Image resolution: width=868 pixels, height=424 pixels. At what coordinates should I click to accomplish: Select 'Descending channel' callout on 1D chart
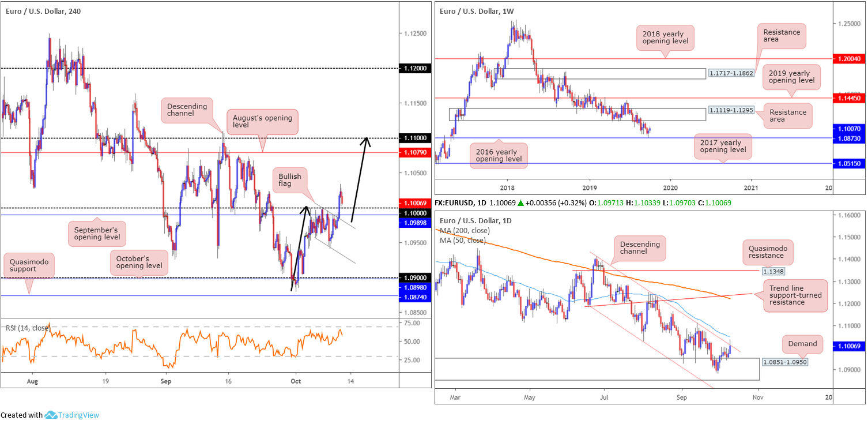pyautogui.click(x=640, y=249)
